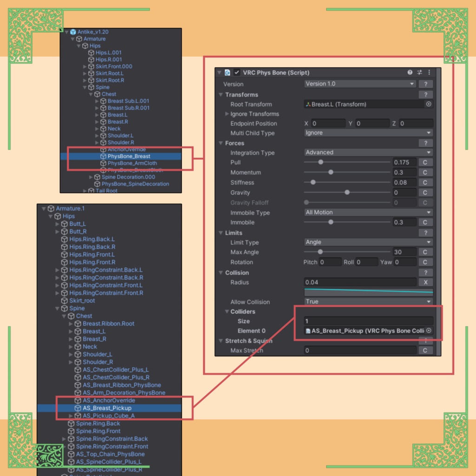Toggle the VRC Phys Bone enabled checkbox
Image resolution: width=476 pixels, height=476 pixels.
(x=237, y=73)
